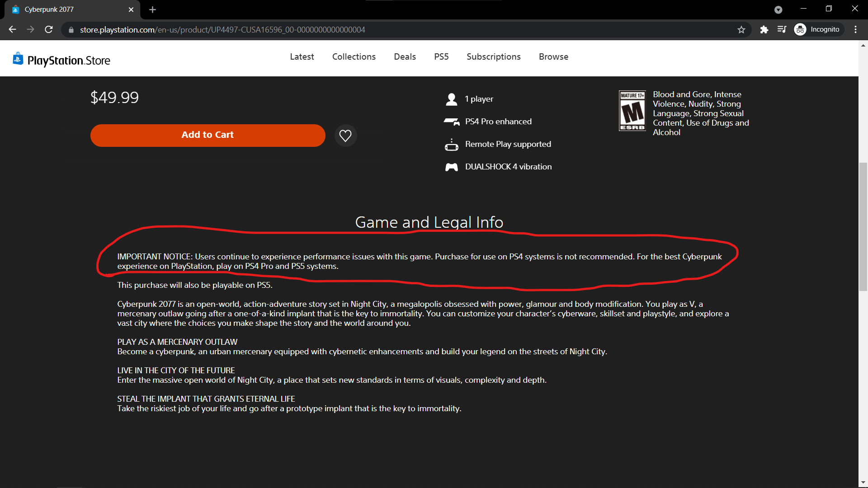Click the PS4 Pro enhanced console icon
The image size is (868, 488).
[451, 122]
